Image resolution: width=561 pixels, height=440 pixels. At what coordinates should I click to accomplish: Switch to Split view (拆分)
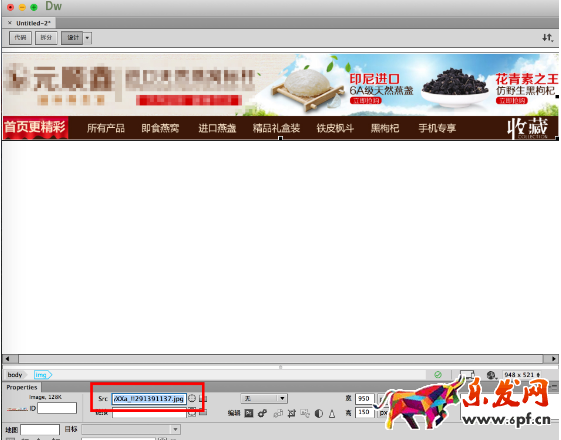(46, 38)
